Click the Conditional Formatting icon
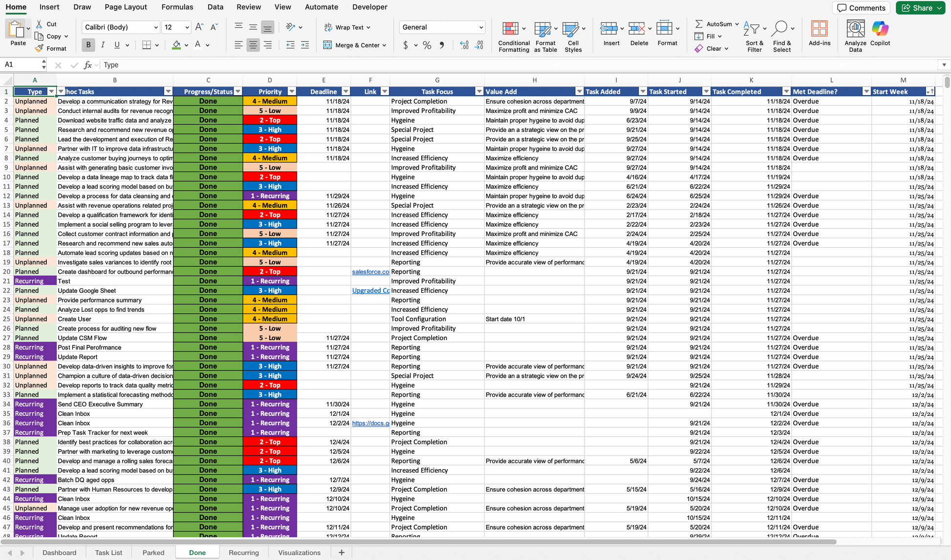The width and height of the screenshot is (951, 560). point(510,29)
